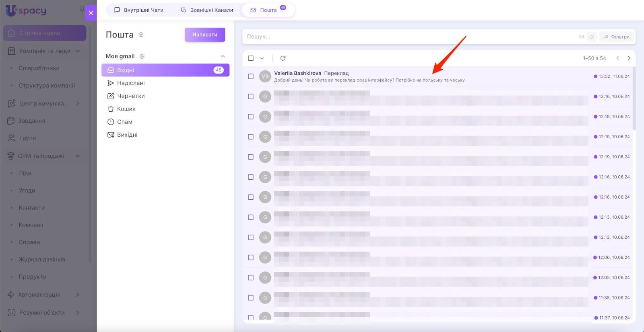This screenshot has width=644, height=332.
Task: Click into the Пошук search field
Action: pos(411,37)
